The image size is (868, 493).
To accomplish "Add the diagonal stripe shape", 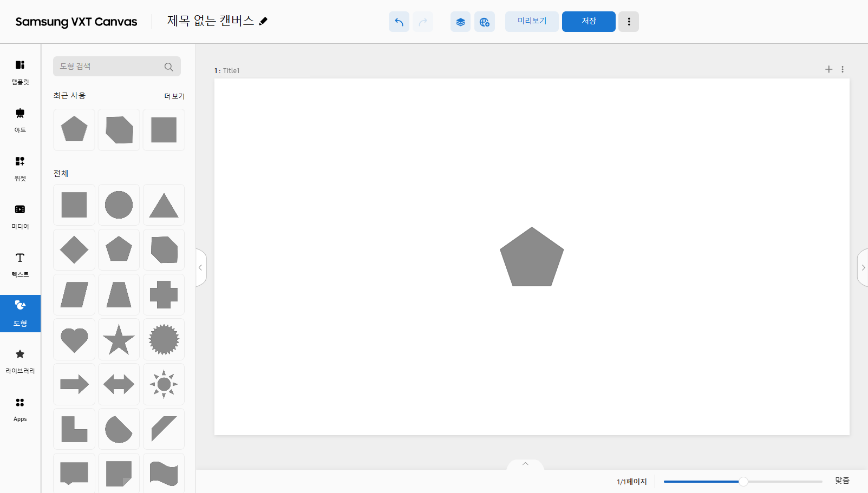I will coord(164,429).
